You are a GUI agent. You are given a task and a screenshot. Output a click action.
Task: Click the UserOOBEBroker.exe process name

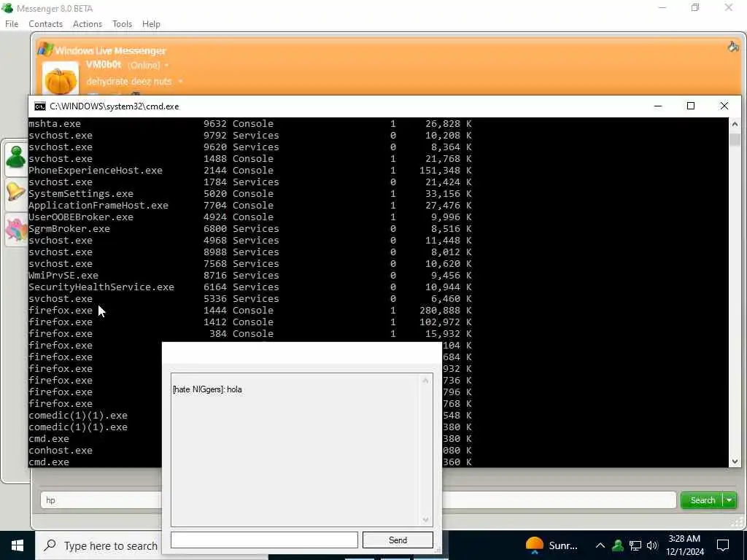pos(81,217)
